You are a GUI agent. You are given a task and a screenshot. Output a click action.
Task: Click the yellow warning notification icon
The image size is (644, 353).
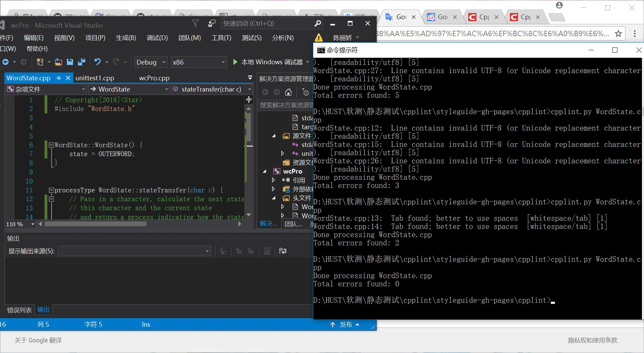(318, 38)
